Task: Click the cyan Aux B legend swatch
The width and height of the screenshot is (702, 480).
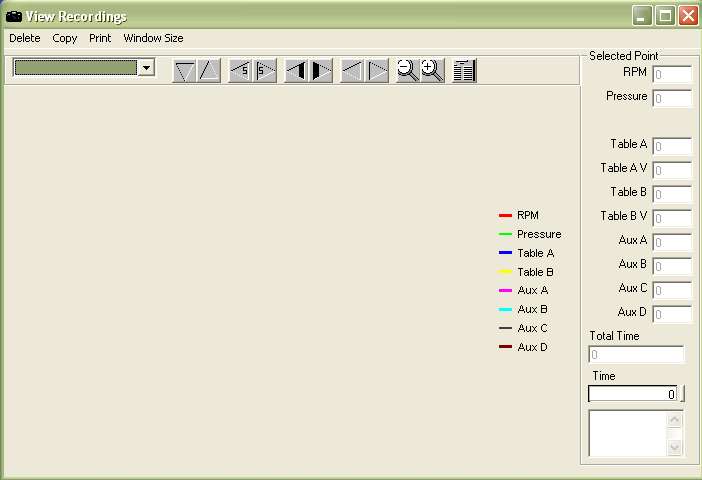Action: point(505,309)
